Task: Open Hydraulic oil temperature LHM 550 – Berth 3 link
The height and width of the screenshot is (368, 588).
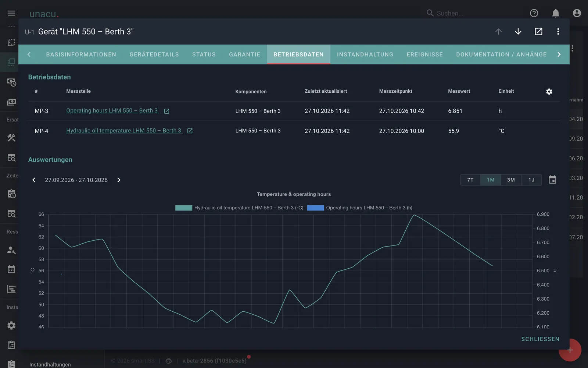Action: (x=124, y=131)
